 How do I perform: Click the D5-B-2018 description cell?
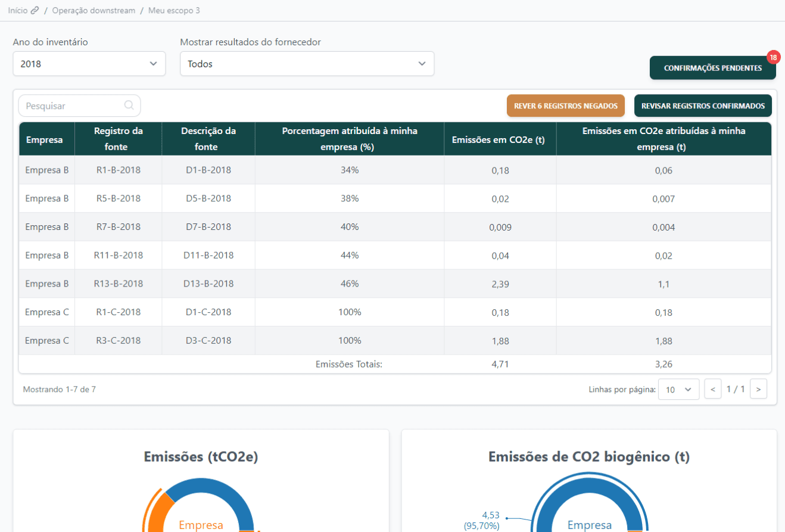[x=208, y=198]
